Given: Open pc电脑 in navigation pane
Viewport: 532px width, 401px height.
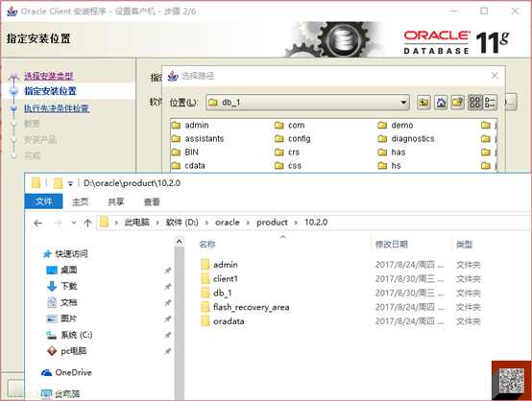Looking at the screenshot, I should tap(66, 351).
